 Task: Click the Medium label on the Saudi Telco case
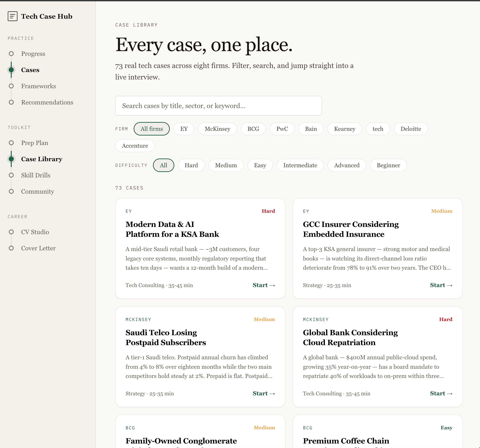point(264,319)
